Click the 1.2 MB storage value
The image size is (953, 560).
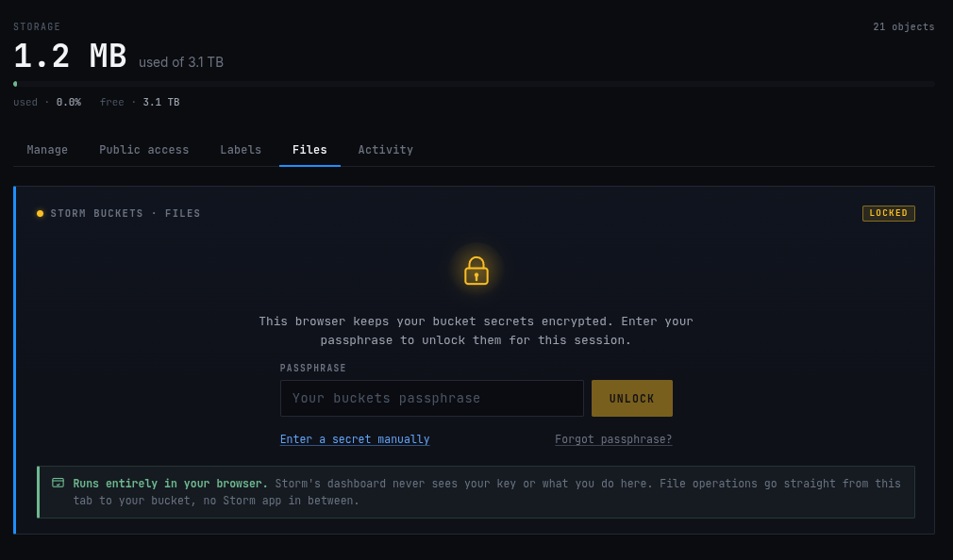pyautogui.click(x=70, y=56)
